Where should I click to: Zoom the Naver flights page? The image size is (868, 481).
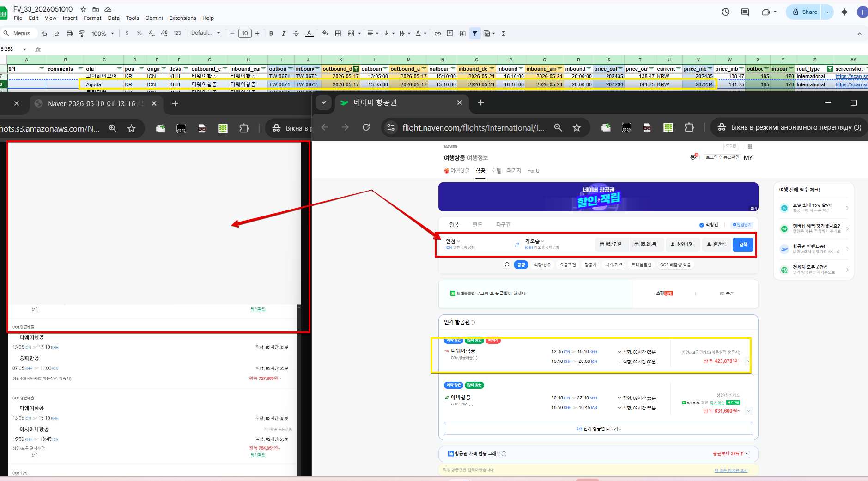(558, 127)
